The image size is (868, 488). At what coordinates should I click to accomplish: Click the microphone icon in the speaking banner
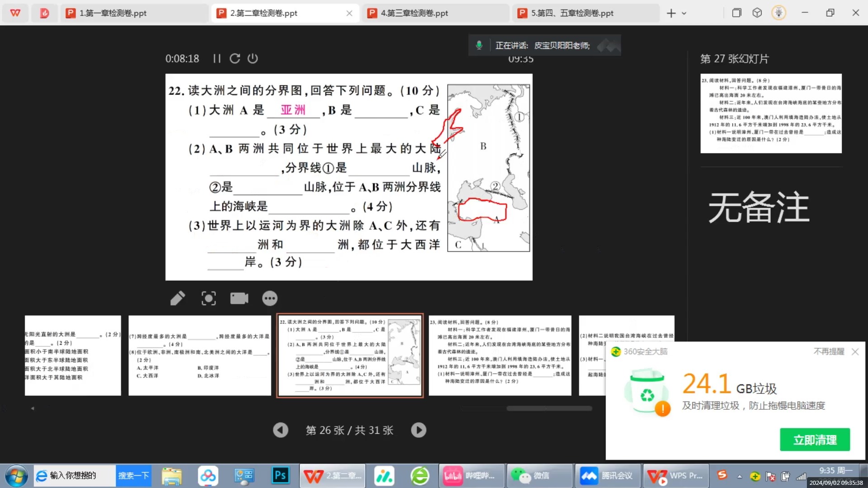point(479,45)
